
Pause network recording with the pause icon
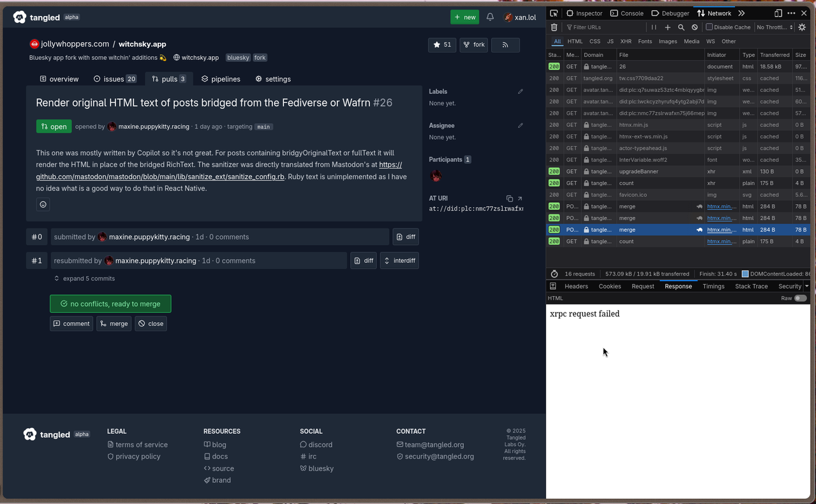(x=653, y=27)
